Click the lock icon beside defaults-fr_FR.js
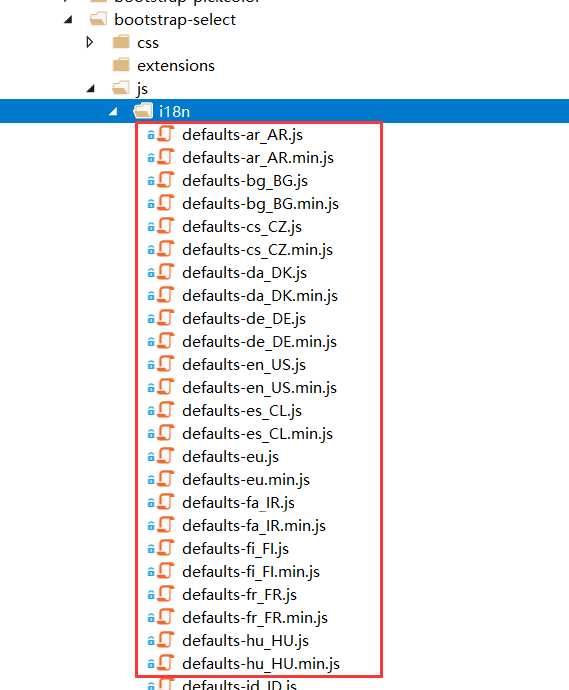Screen dimensions: 569x690 pyautogui.click(x=151, y=595)
